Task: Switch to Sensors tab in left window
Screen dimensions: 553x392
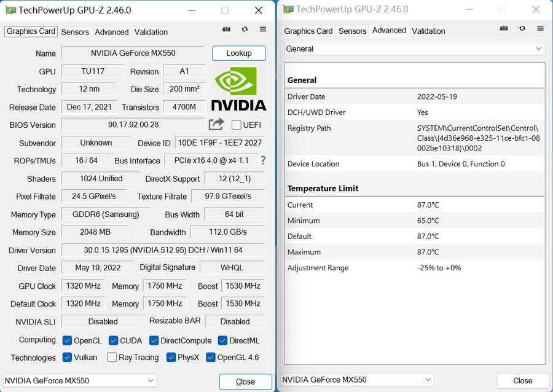Action: (x=75, y=32)
